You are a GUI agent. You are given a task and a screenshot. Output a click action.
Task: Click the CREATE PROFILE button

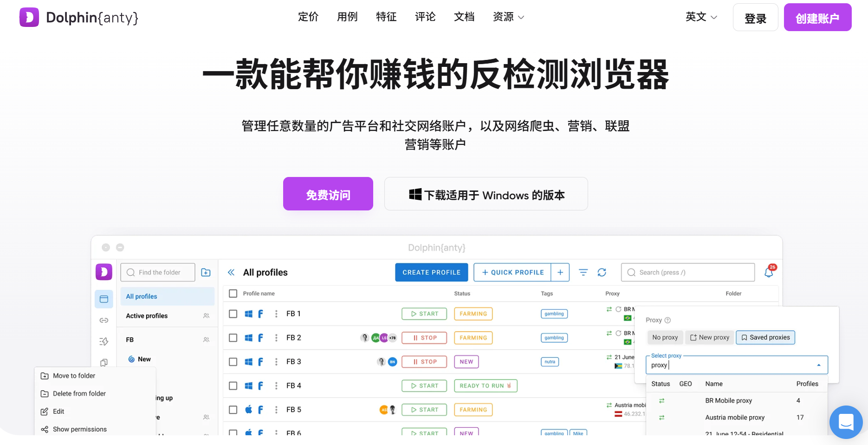tap(431, 272)
